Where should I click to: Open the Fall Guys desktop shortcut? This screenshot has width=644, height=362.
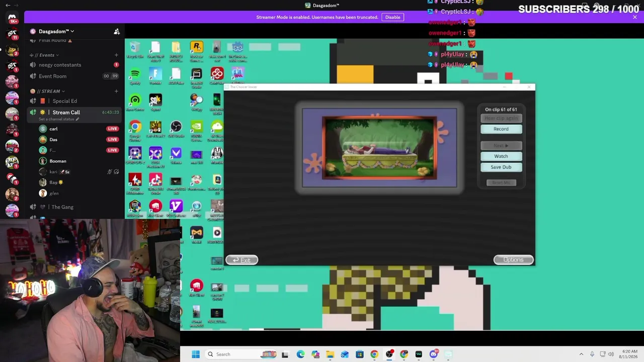tap(237, 75)
